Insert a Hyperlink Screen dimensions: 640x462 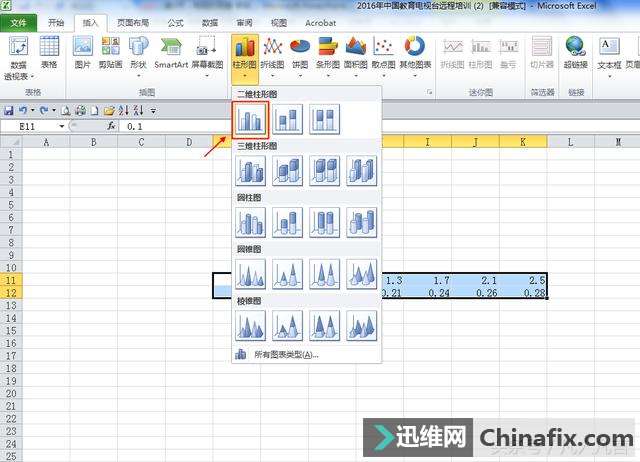[576, 53]
